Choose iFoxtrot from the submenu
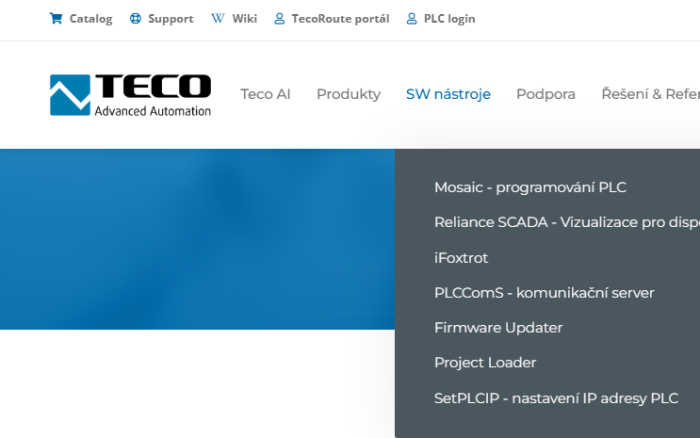The image size is (700, 438). [461, 258]
